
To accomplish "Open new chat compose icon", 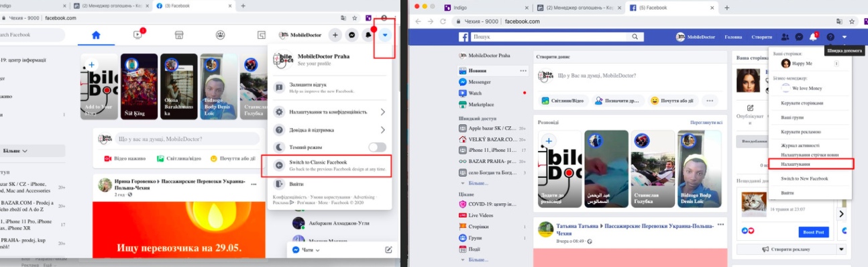I will [x=388, y=250].
